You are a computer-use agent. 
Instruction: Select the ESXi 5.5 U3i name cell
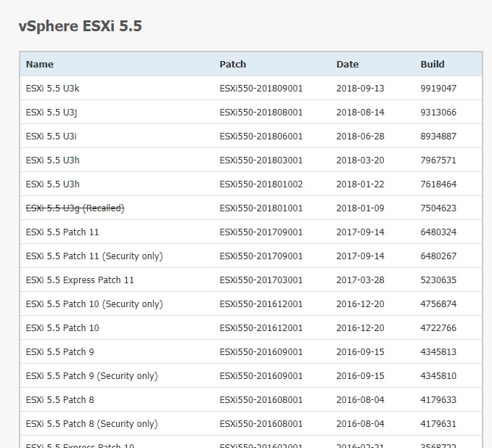tap(51, 137)
